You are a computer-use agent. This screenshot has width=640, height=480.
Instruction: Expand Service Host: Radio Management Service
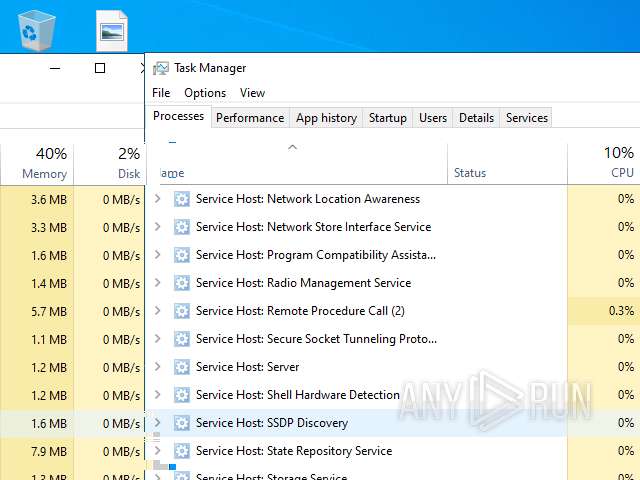coord(158,282)
